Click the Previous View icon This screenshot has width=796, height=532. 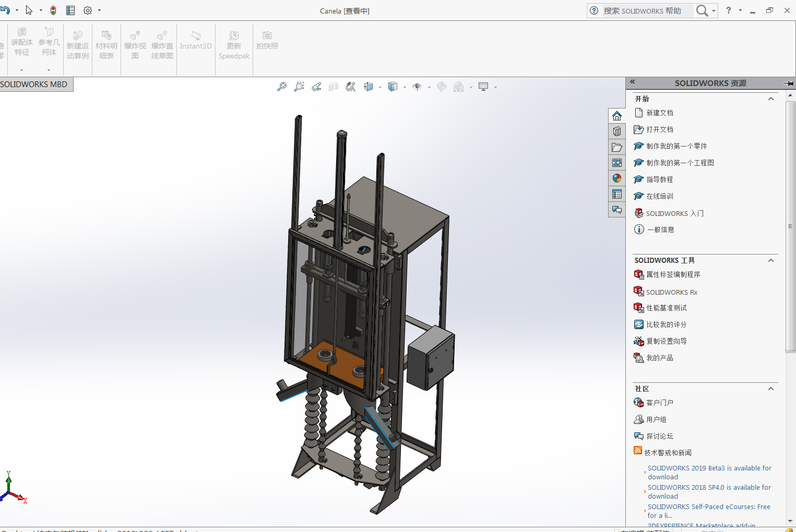[316, 87]
